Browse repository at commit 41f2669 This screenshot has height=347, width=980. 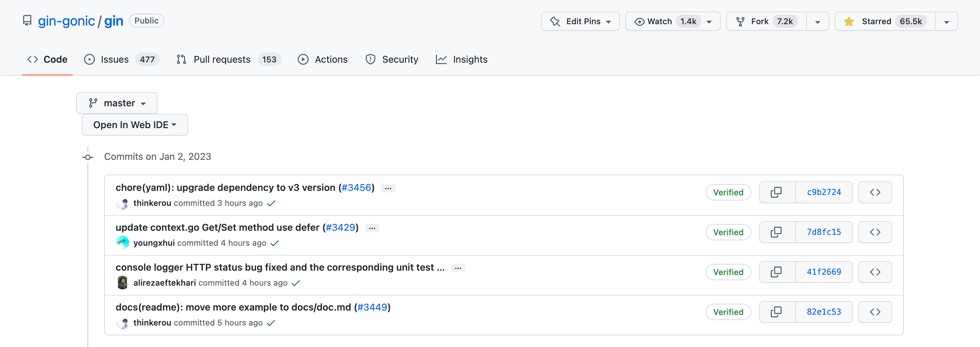[875, 272]
